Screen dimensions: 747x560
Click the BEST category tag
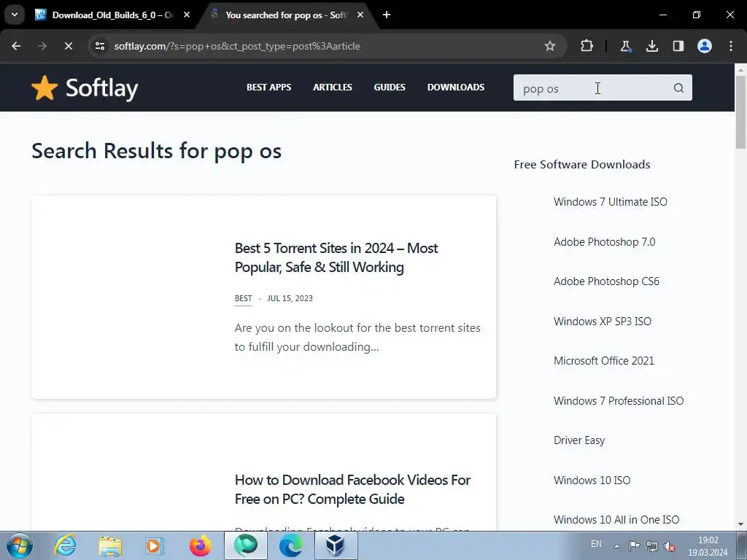click(243, 298)
